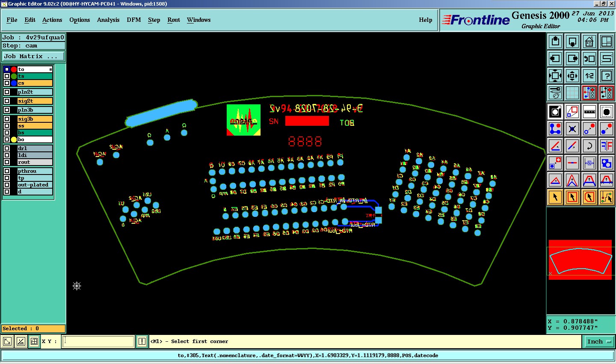Screen dimensions: 616x364
Task: Click the board overview thumbnail
Action: (x=580, y=260)
